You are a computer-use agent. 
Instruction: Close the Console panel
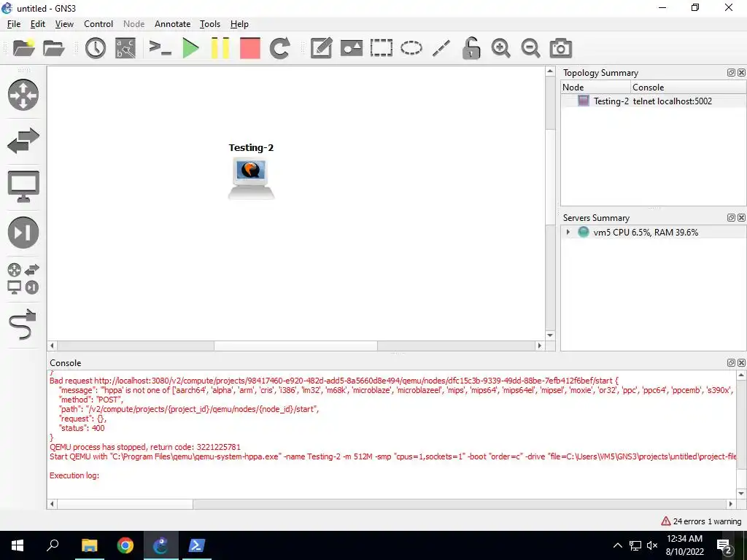coord(741,363)
